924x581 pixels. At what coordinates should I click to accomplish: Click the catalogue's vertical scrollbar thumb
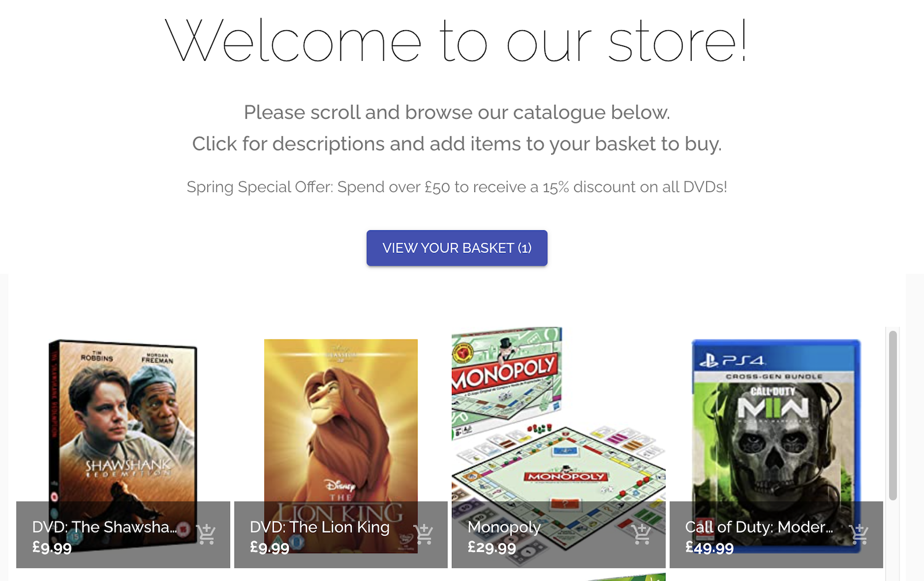893,415
